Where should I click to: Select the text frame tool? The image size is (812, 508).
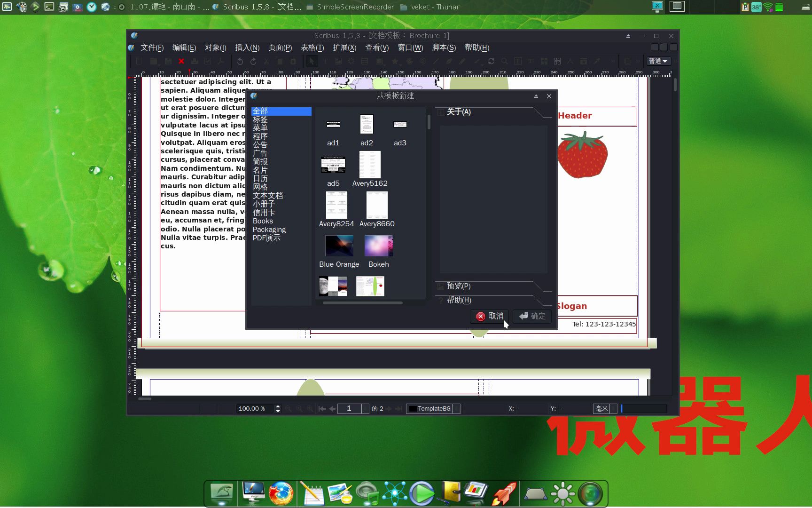(325, 61)
